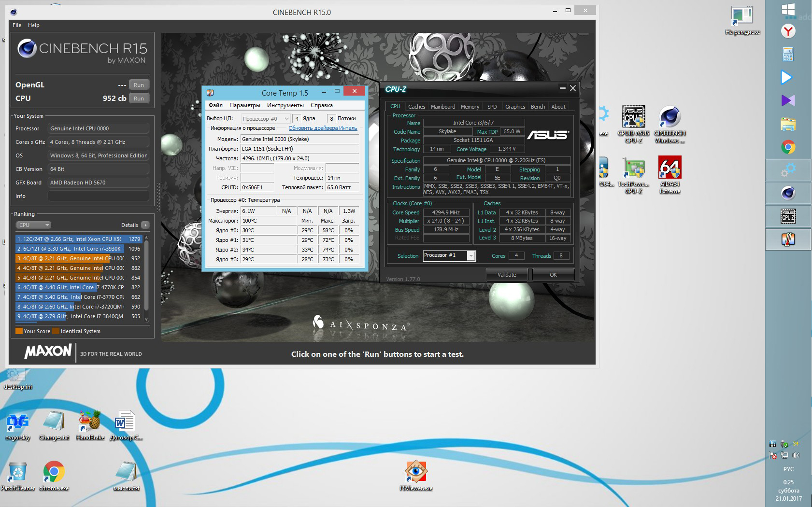The image size is (812, 507).
Task: Open Yandex Browser from the taskbar
Action: point(788,31)
